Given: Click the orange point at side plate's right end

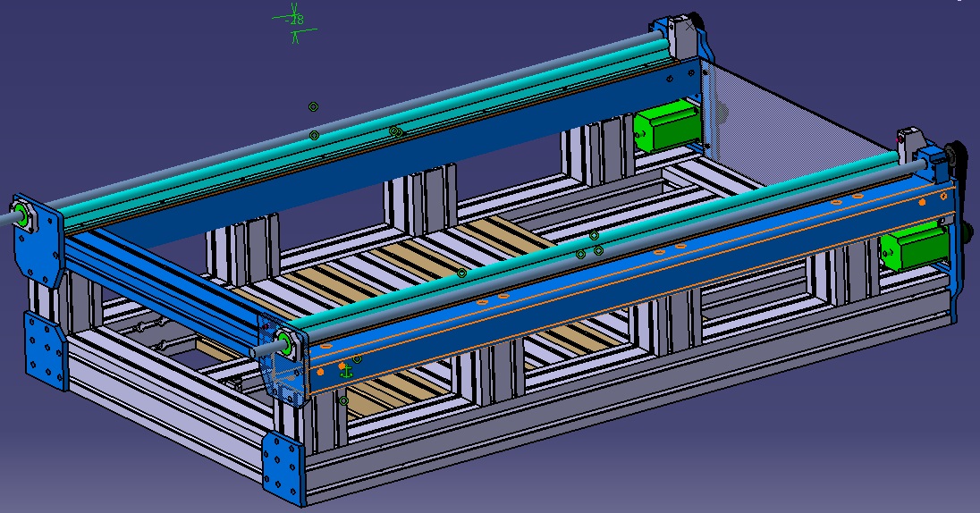Looking at the screenshot, I should (922, 203).
